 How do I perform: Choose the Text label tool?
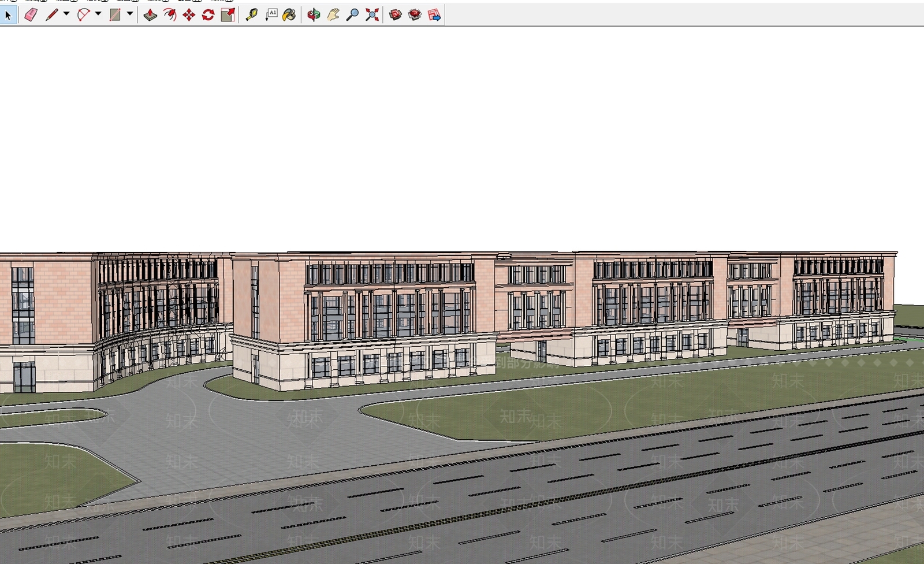pos(271,15)
